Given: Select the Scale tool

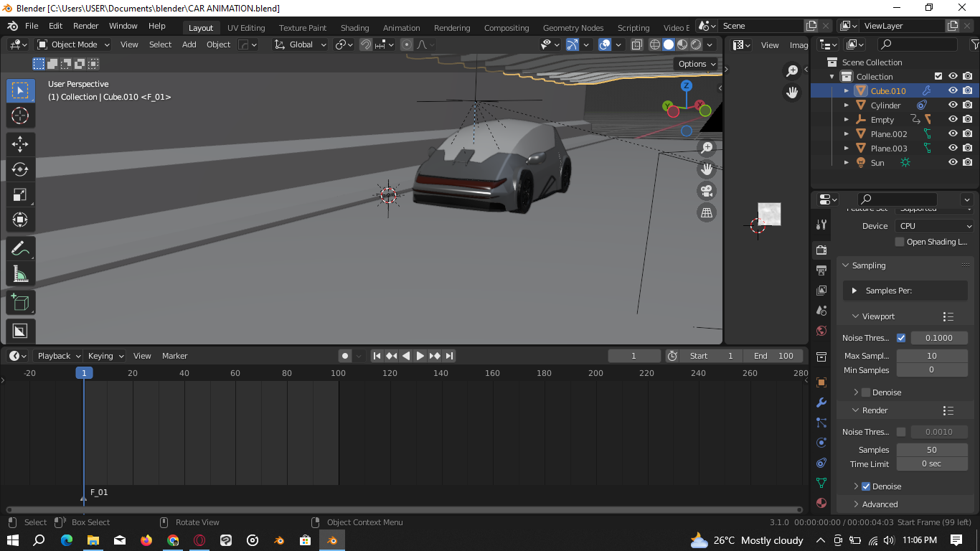Looking at the screenshot, I should pos(20,194).
